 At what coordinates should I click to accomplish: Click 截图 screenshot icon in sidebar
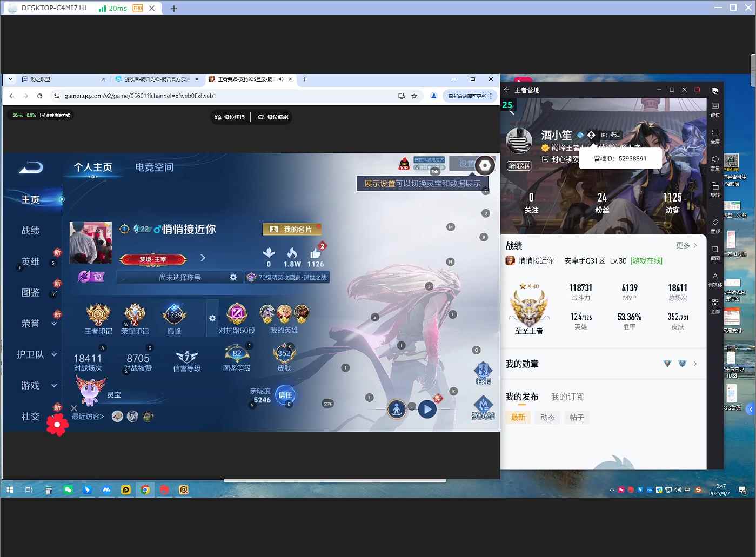pyautogui.click(x=715, y=249)
